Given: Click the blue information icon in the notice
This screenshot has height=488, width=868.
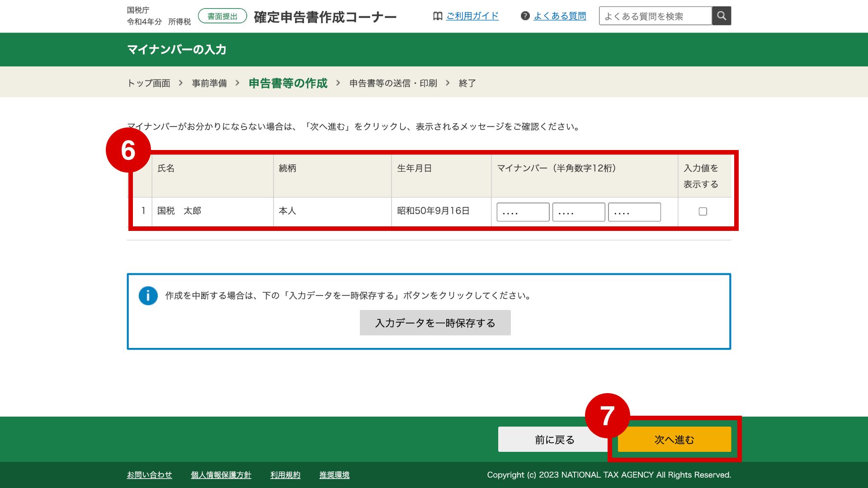Looking at the screenshot, I should click(148, 296).
